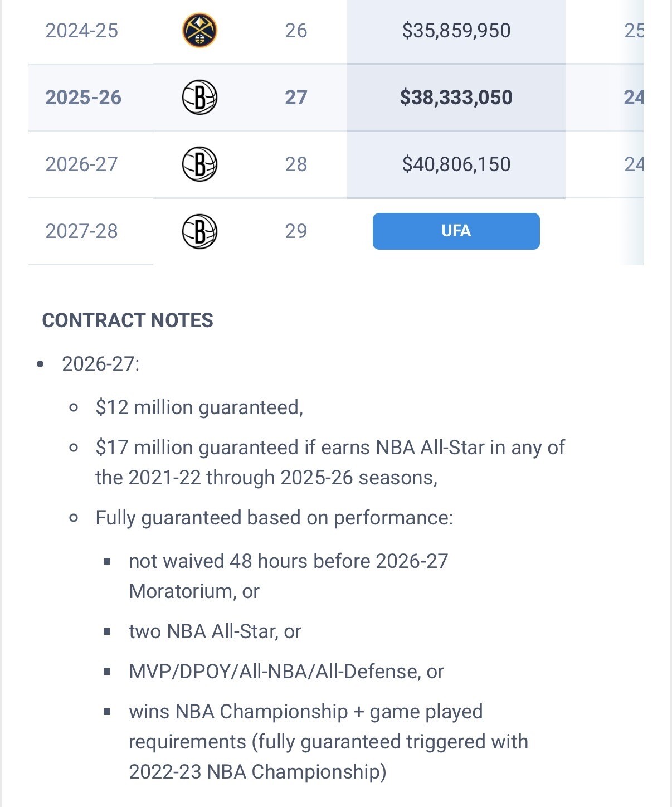Click age 26 in the Nuggets row

pyautogui.click(x=296, y=31)
